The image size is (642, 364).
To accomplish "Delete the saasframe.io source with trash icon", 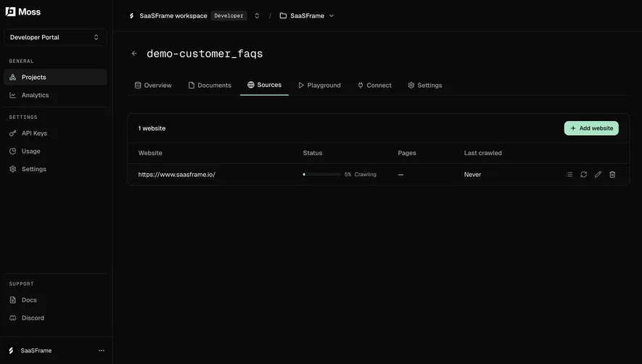I will click(x=612, y=175).
